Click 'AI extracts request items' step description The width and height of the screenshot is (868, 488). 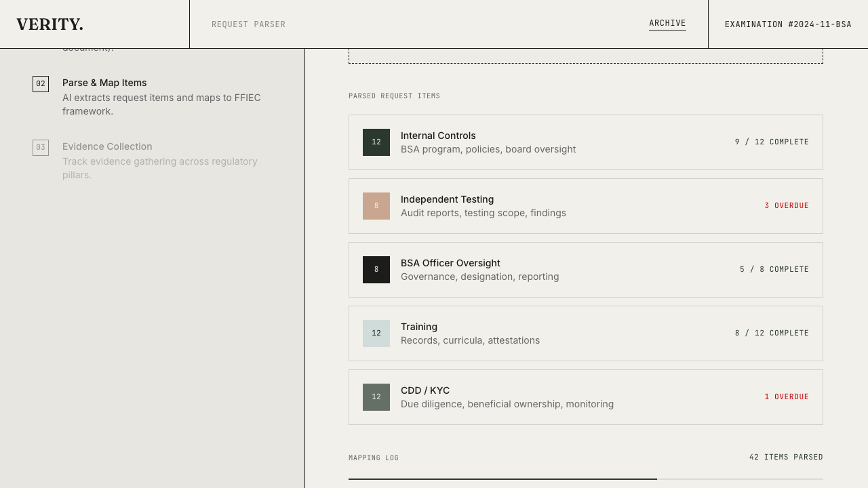coord(161,104)
